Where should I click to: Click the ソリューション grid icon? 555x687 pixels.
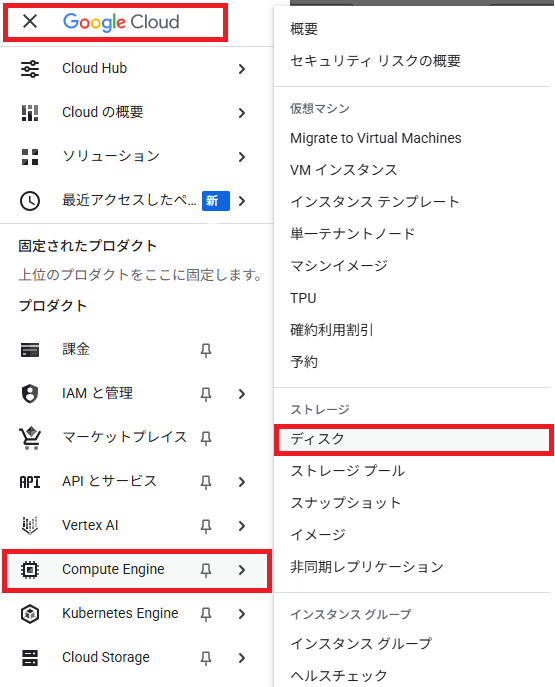point(30,157)
